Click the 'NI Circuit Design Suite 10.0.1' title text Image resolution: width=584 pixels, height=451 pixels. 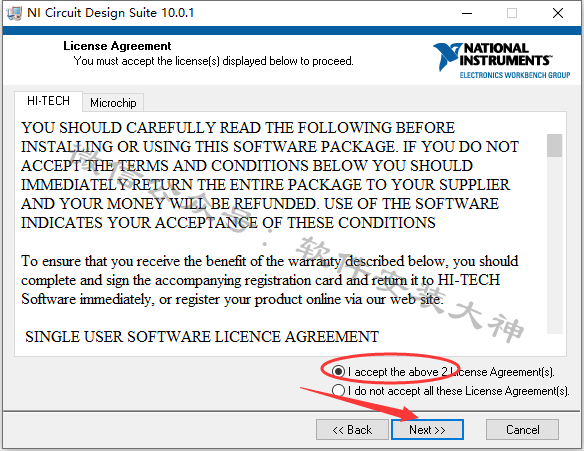tap(111, 13)
